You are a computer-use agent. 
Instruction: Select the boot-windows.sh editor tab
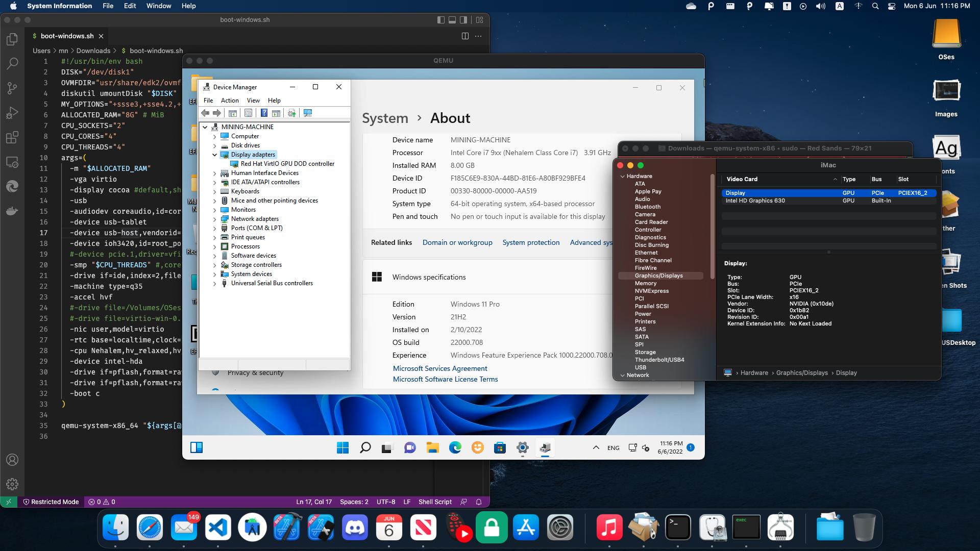[67, 36]
